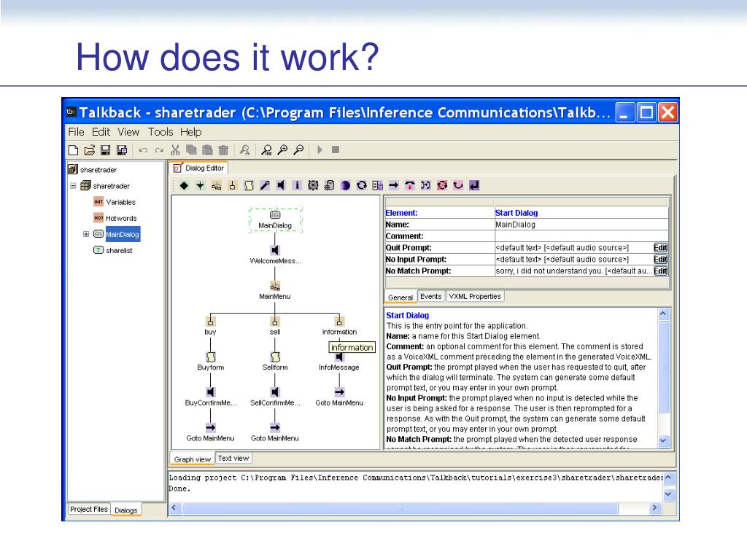Select Hotwords in the project tree
The image size is (747, 560).
click(115, 218)
